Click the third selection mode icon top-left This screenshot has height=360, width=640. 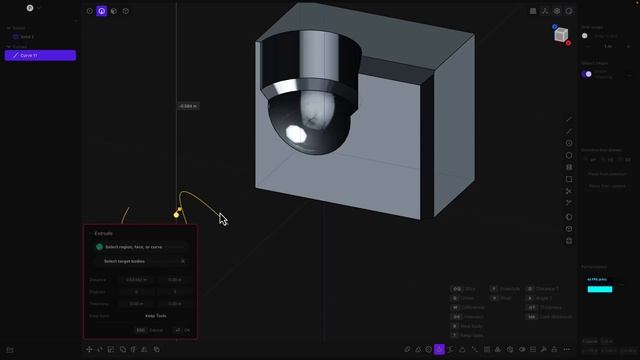click(x=114, y=11)
